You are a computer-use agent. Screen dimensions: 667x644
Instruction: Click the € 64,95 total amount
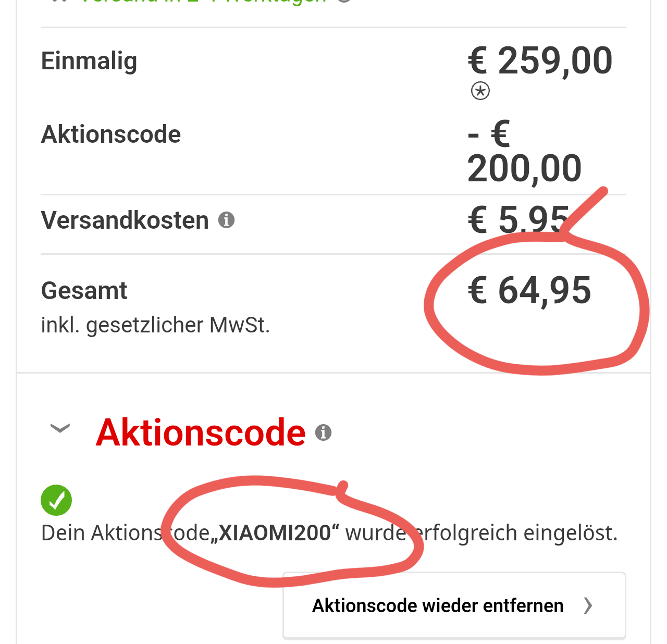[x=529, y=290]
